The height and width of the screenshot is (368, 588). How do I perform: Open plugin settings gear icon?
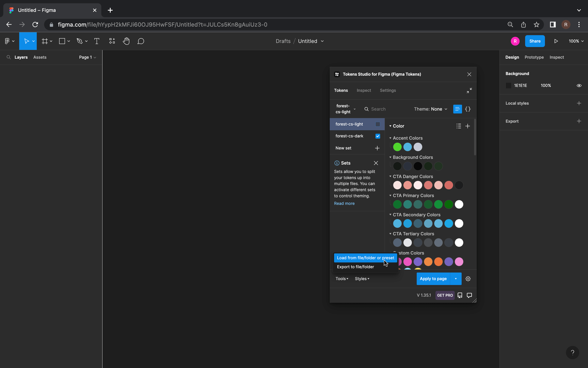pyautogui.click(x=468, y=279)
